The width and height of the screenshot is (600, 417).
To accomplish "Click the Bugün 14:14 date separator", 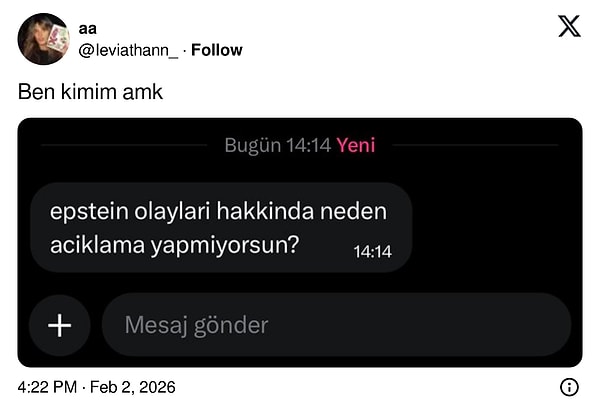I will tap(278, 145).
